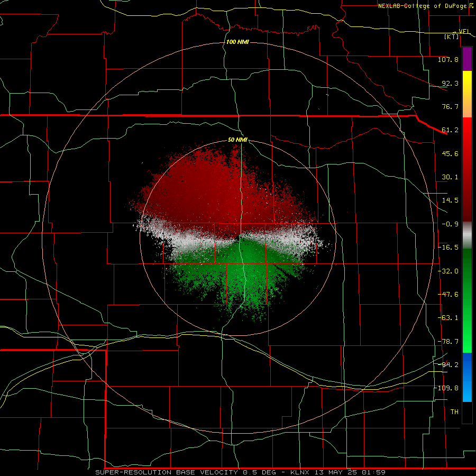Viewport: 476px width, 476px height.
Task: Pick the green segment of the velocity scale
Action: pyautogui.click(x=467, y=300)
